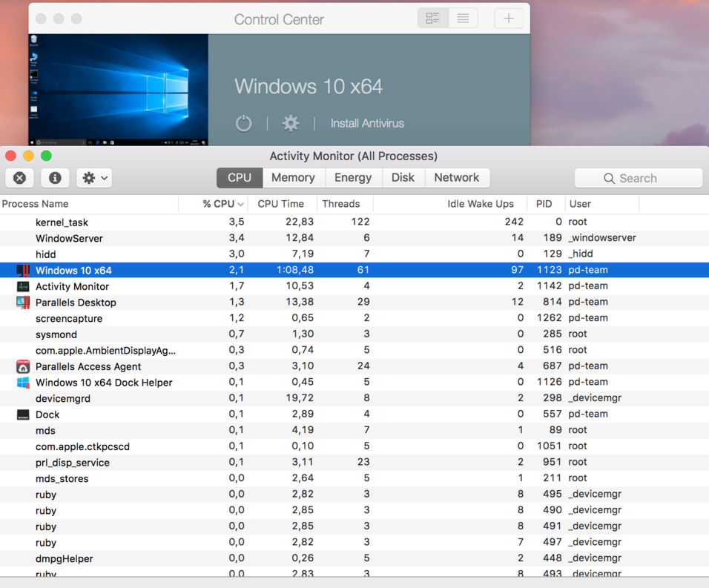The image size is (709, 588).
Task: Open the Windows 10 VM thumbnail preview
Action: (x=119, y=89)
